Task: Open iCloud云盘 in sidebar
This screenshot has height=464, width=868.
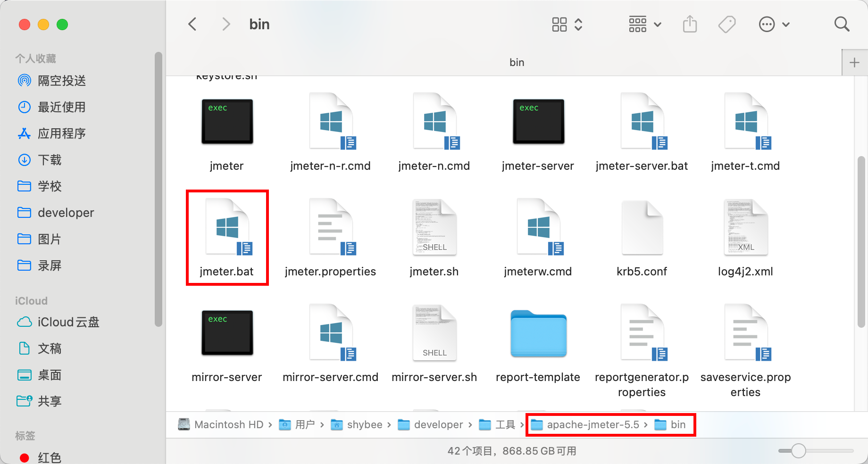Action: (58, 322)
